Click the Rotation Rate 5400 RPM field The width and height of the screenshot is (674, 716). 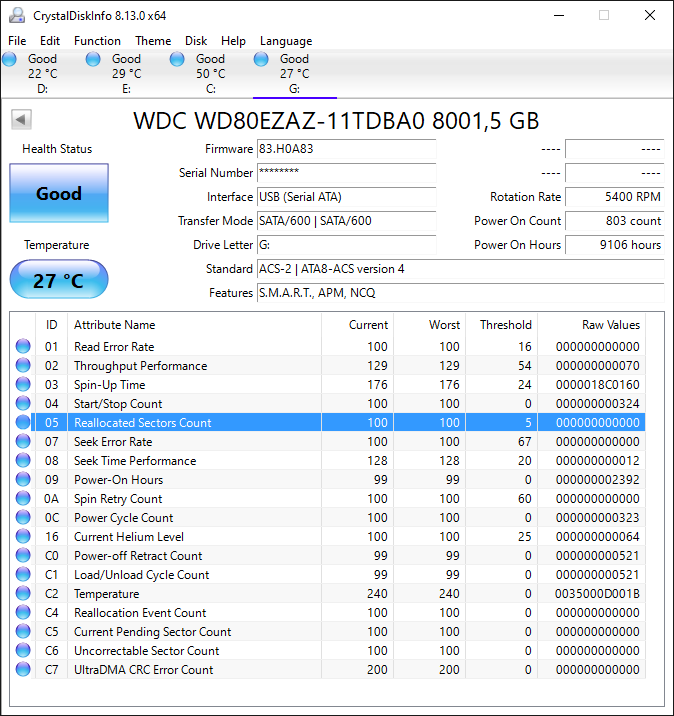click(x=615, y=197)
